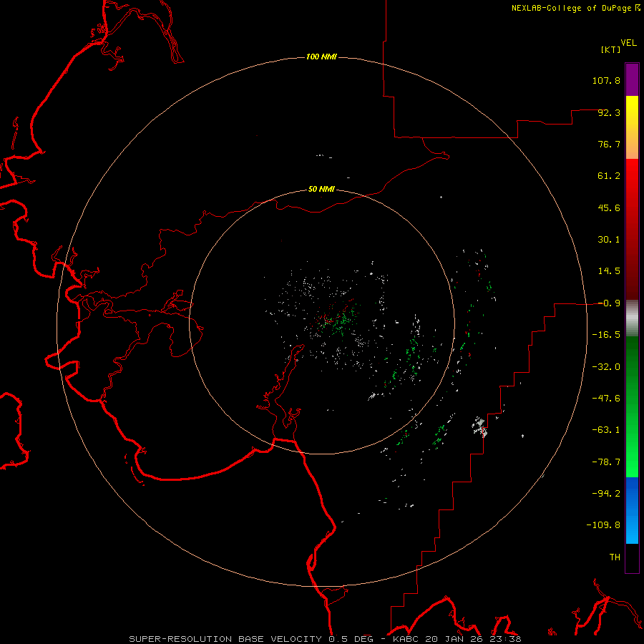Click the 92.3 velocity scale value
Screen dimensions: 644x644
point(609,112)
